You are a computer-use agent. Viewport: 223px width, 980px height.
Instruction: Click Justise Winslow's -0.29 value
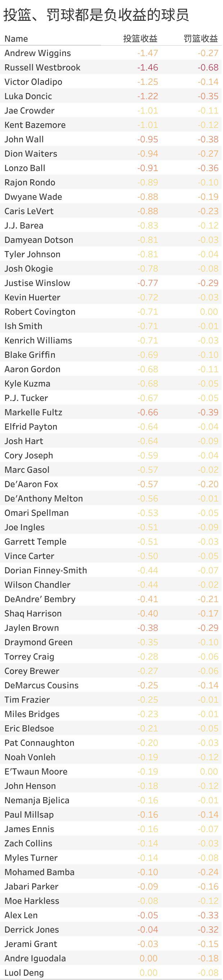(x=208, y=283)
